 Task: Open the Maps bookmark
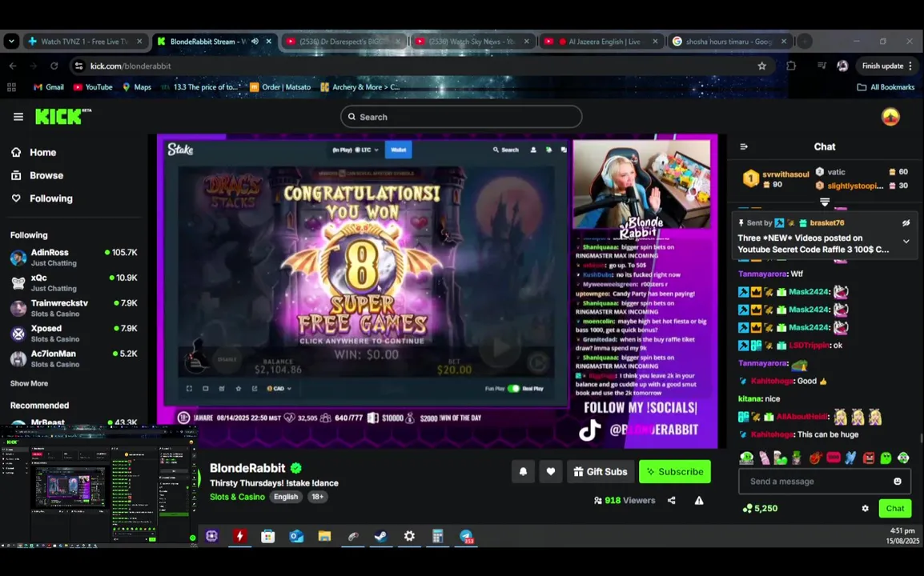point(136,87)
